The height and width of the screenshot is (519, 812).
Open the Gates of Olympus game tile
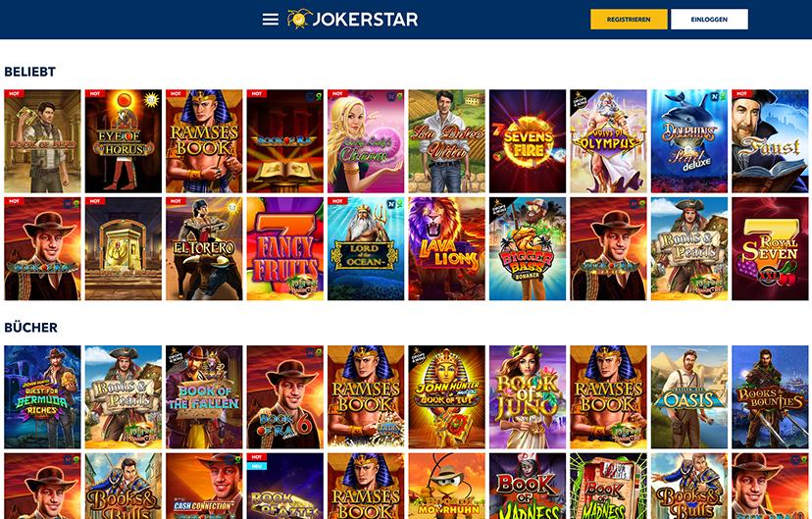pyautogui.click(x=608, y=141)
